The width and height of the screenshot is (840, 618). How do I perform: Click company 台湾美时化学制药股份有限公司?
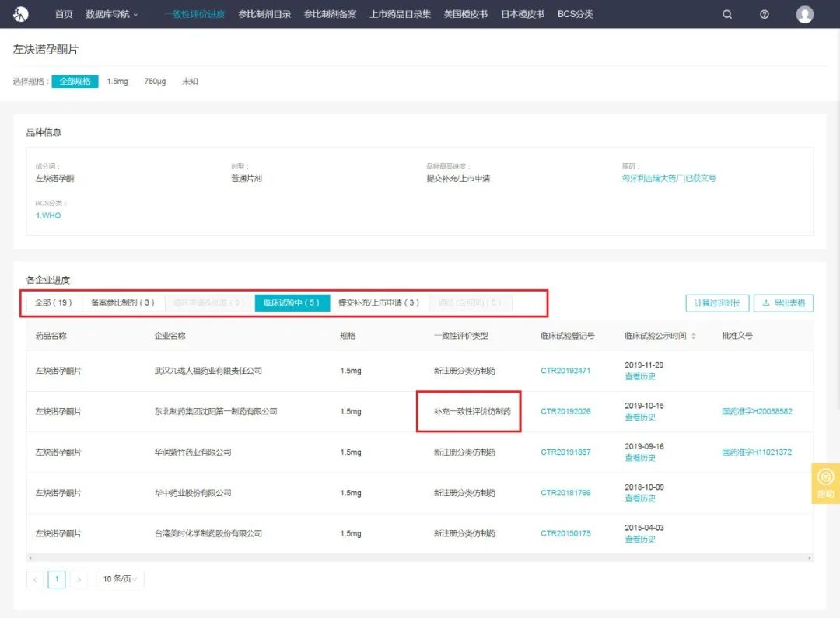[x=208, y=533]
